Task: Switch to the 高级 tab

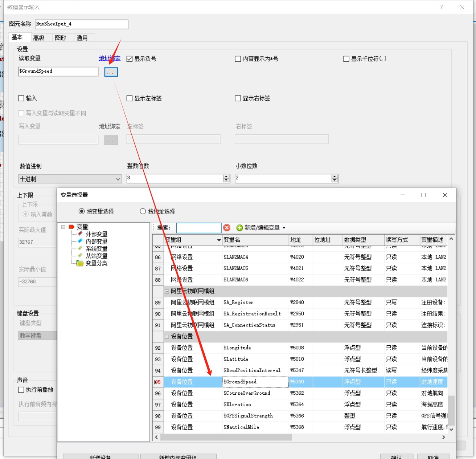Action: (x=39, y=38)
